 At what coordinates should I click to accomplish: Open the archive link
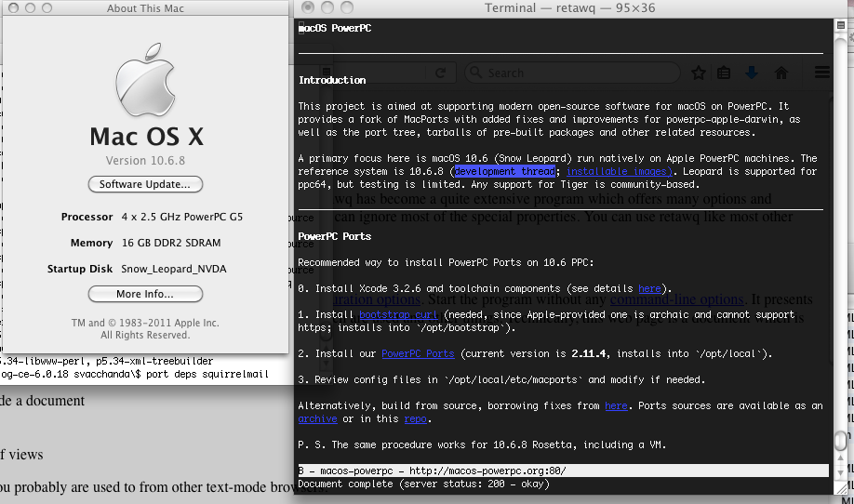(x=317, y=419)
